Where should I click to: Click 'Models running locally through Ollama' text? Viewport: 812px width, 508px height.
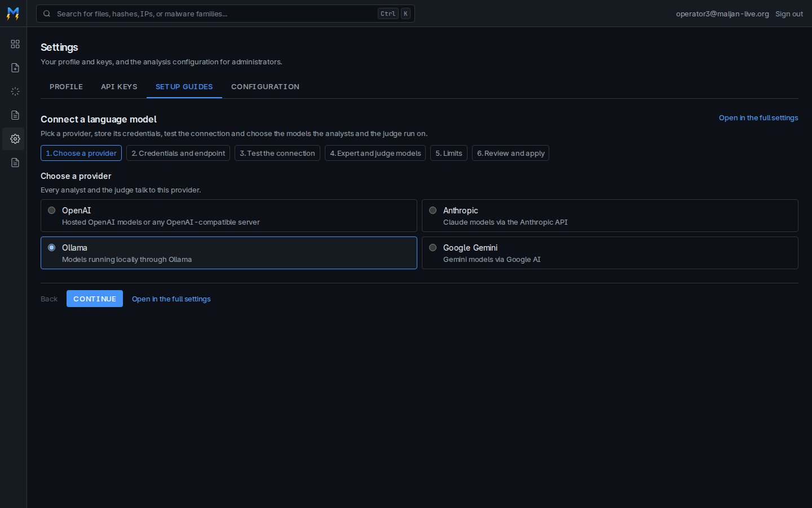point(127,260)
